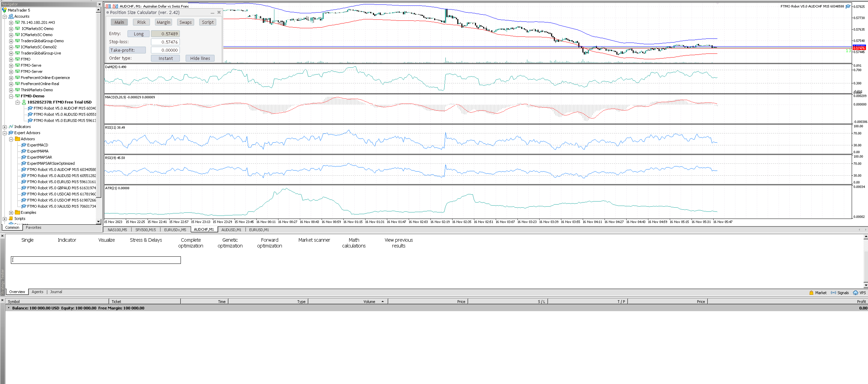Screen dimensions: 868x384
Task: Collapse the Expert Advisors node
Action: pos(4,133)
